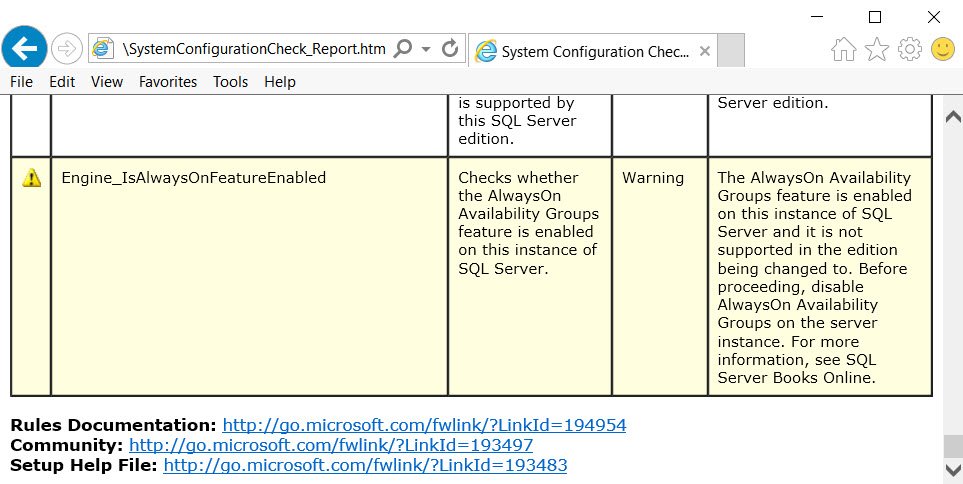Maximize the browser window
This screenshot has height=484, width=963.
pos(875,17)
